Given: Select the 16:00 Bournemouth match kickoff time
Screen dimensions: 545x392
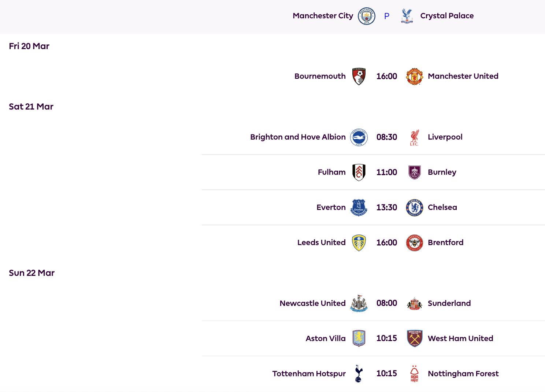Looking at the screenshot, I should tap(387, 76).
